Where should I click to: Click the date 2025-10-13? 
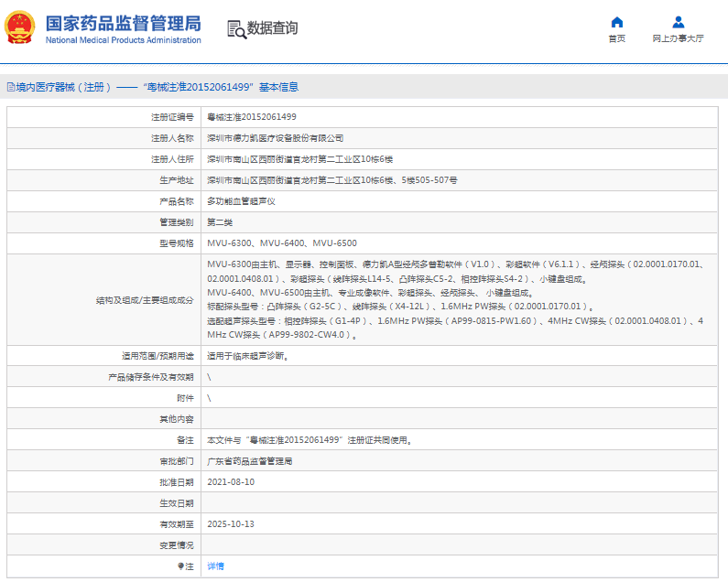point(231,524)
